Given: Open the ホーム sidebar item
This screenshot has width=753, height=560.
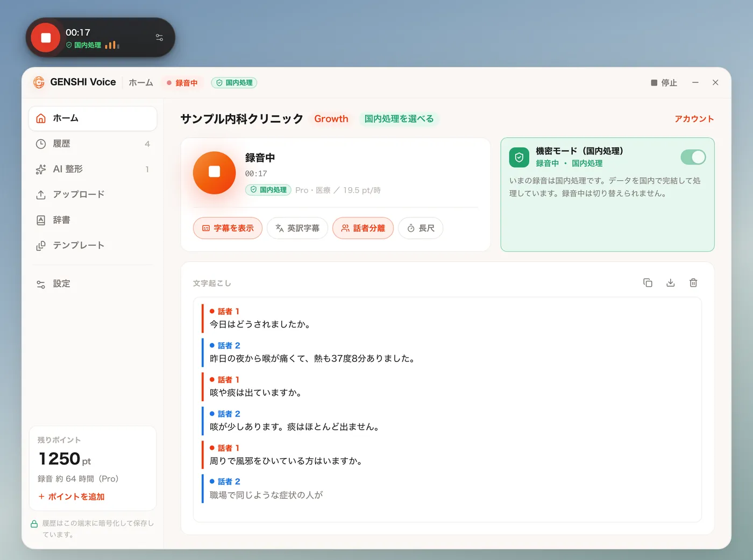Looking at the screenshot, I should click(93, 118).
